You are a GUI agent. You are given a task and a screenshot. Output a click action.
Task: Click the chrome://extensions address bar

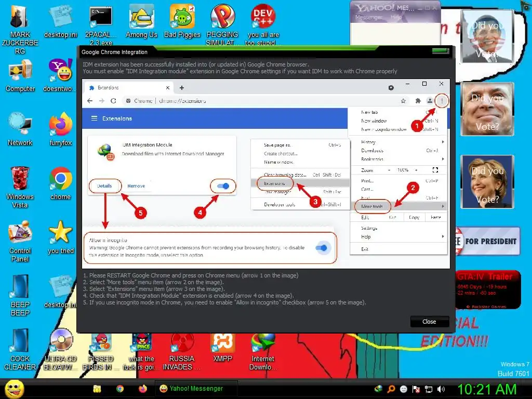pyautogui.click(x=261, y=101)
